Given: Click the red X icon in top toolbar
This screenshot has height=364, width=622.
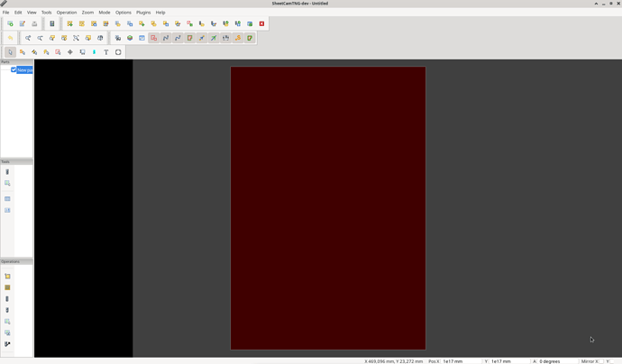Looking at the screenshot, I should click(x=262, y=24).
